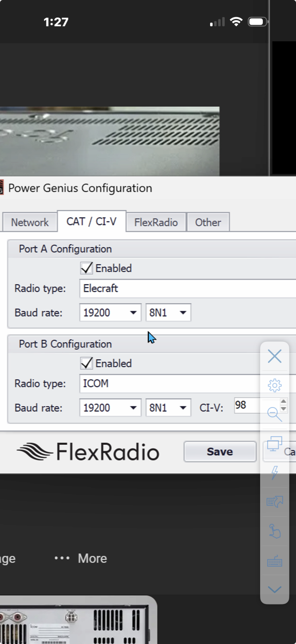Tap the 1:27 clock in status bar
This screenshot has width=296, height=644.
(x=56, y=22)
